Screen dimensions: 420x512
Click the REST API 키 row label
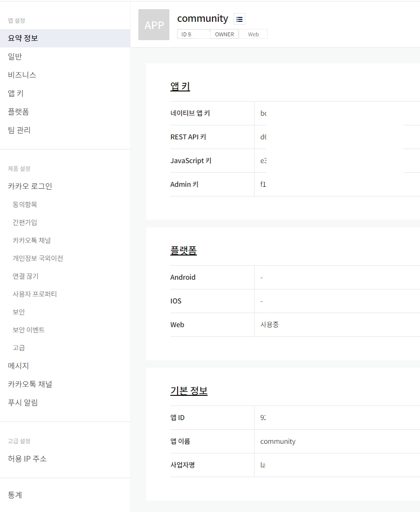188,137
